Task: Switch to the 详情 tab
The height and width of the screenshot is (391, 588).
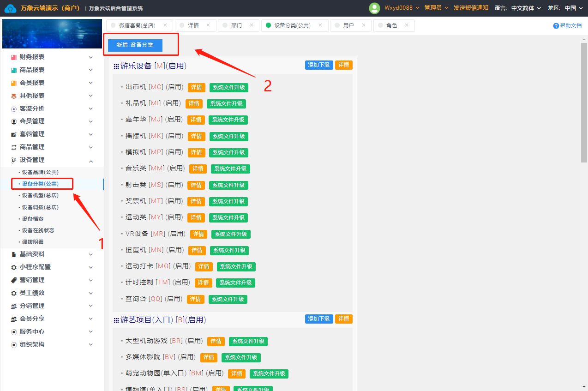Action: pyautogui.click(x=195, y=25)
